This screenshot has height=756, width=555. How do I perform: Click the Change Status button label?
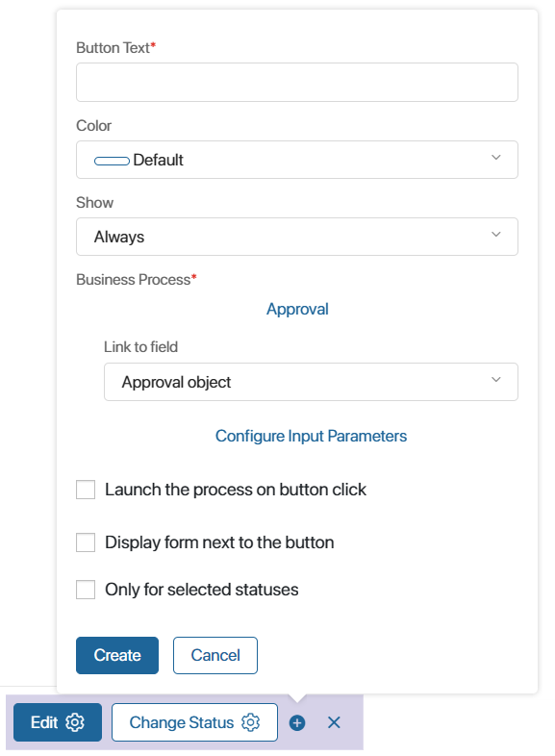click(181, 722)
